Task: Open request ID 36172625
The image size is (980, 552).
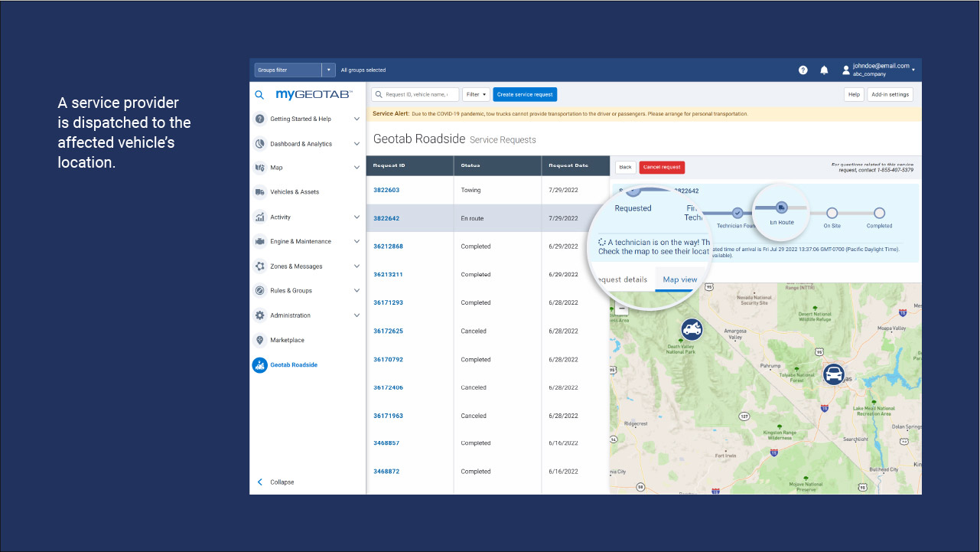Action: click(x=388, y=331)
